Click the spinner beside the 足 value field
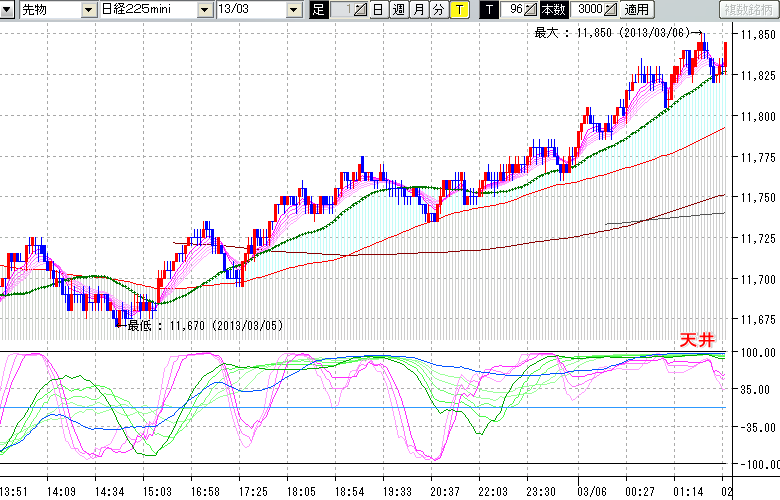The width and height of the screenshot is (780, 500). (361, 9)
